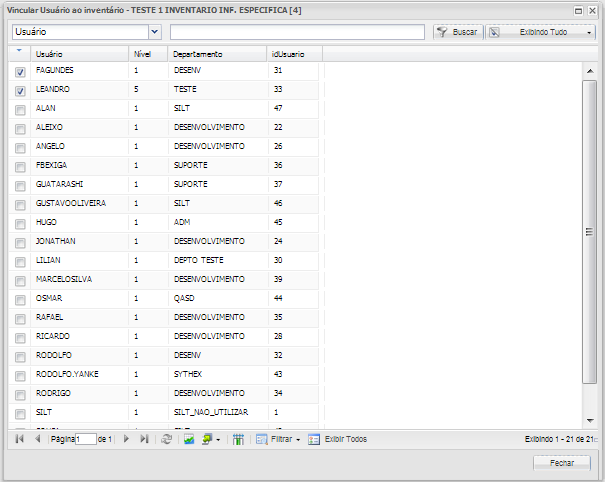Screen dimensions: 605x482
Task: Expand the Usuário search field combo box
Action: pyautogui.click(x=155, y=32)
